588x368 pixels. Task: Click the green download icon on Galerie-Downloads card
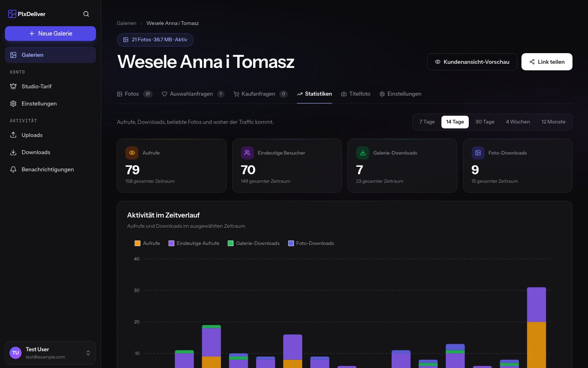point(363,153)
